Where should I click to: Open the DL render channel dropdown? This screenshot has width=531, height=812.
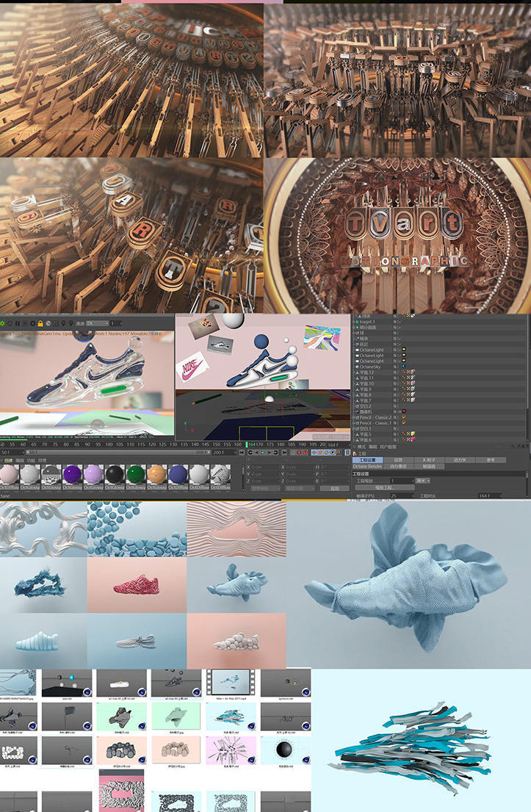click(99, 323)
